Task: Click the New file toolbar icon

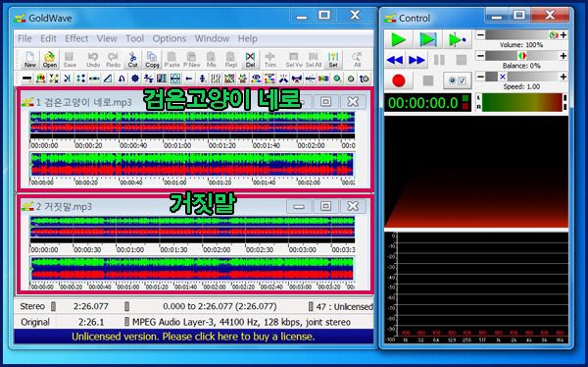Action: tap(30, 59)
